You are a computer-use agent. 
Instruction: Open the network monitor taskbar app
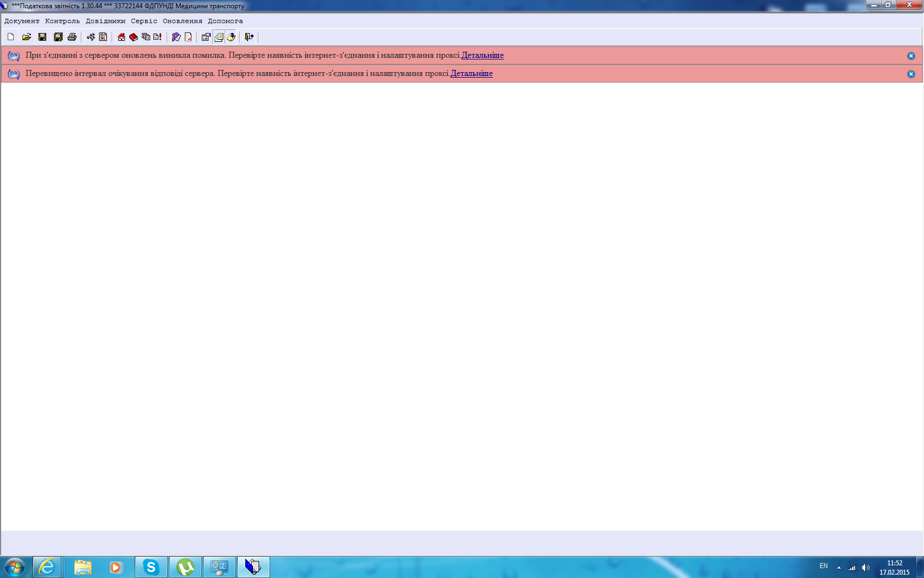click(219, 567)
